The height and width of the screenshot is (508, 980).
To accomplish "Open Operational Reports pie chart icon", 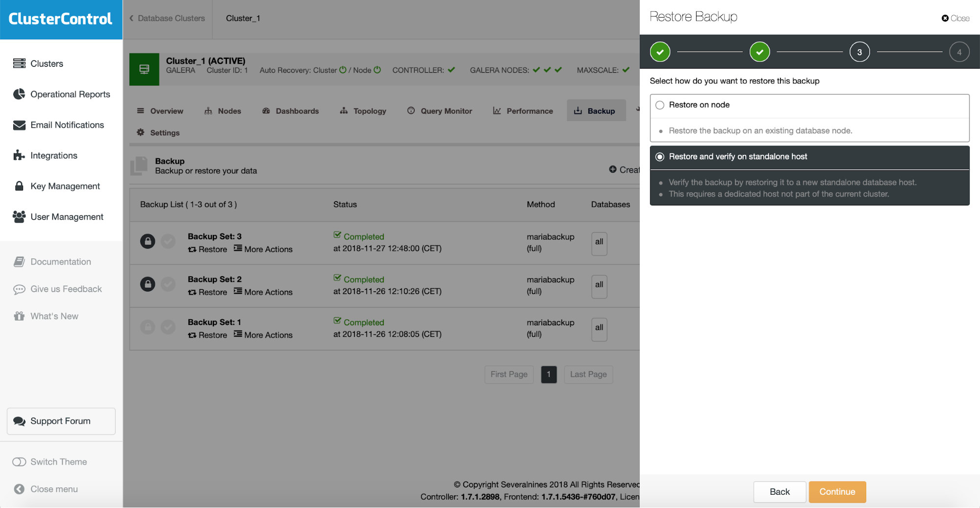I will (x=19, y=94).
